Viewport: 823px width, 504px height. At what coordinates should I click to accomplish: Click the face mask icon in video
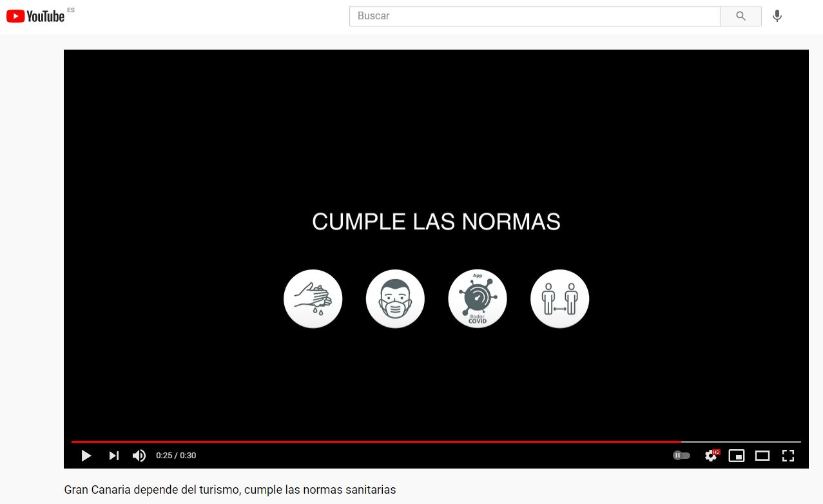coord(395,299)
